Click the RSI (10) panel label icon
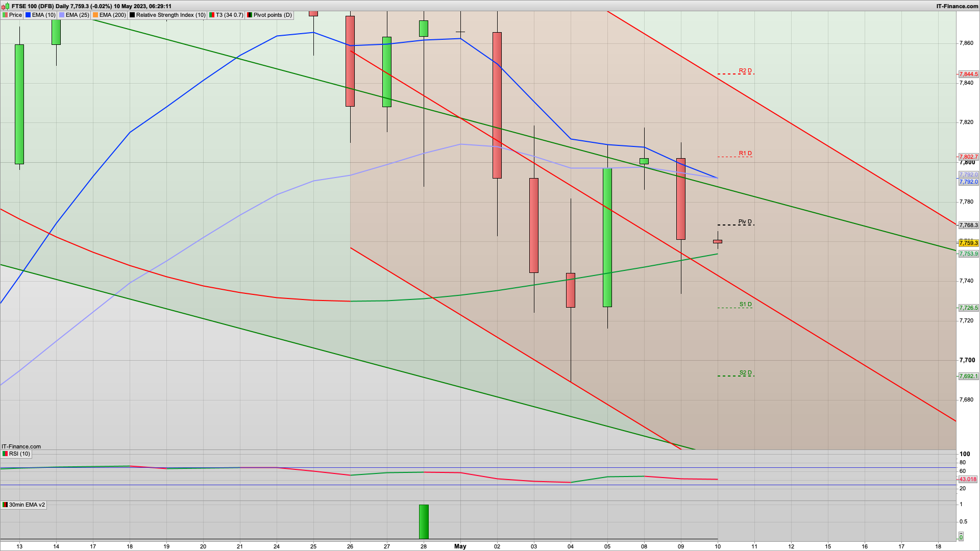Viewport: 980px width, 551px height. (5, 454)
